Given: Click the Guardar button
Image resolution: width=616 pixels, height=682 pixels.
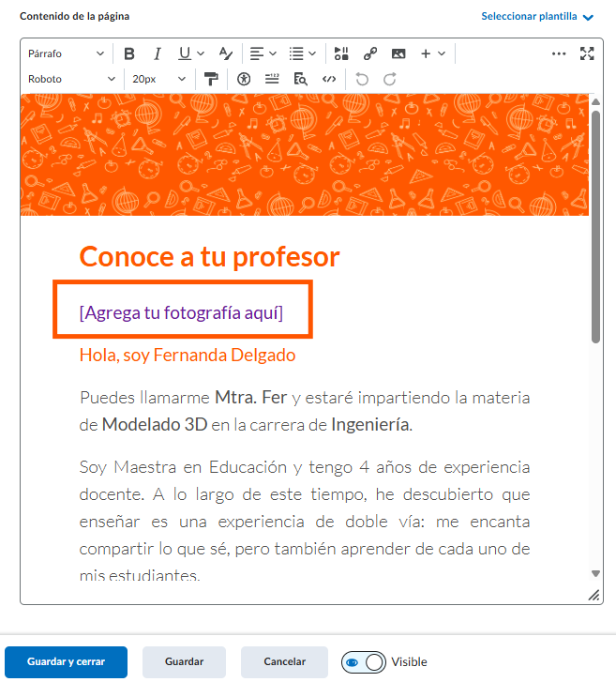Looking at the screenshot, I should 184,661.
